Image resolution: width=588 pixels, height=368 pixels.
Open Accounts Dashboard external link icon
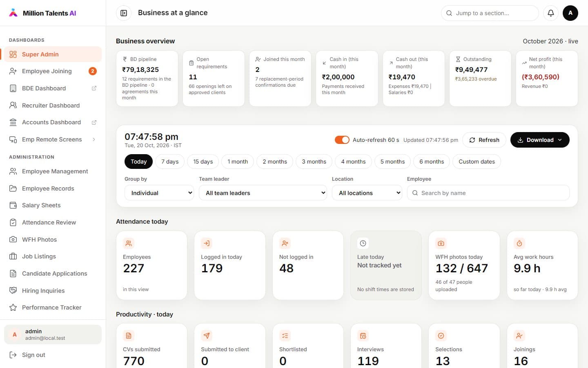pyautogui.click(x=94, y=122)
